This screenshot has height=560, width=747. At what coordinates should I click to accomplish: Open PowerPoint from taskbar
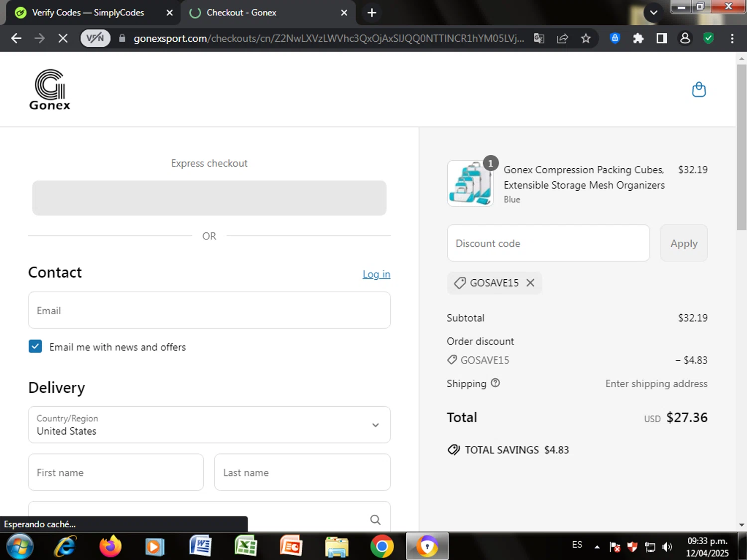(x=291, y=547)
